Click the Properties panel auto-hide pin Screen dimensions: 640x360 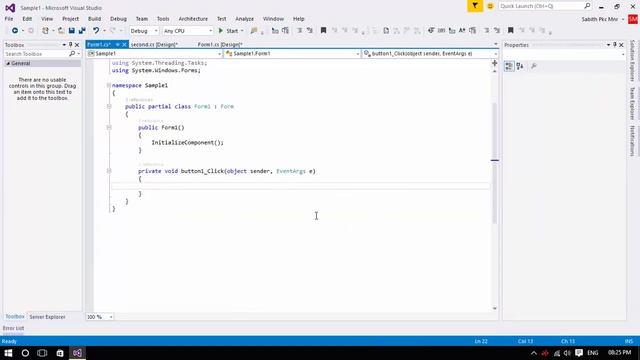[615, 44]
